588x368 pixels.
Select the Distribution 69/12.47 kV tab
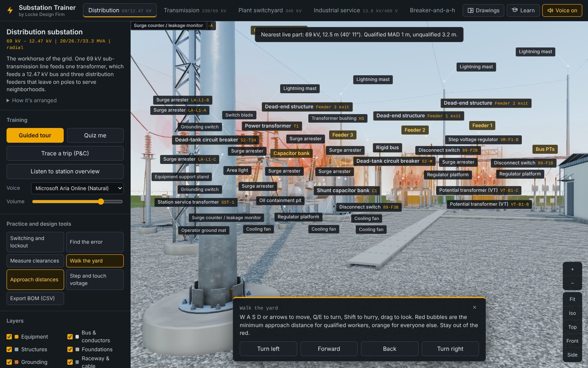click(x=120, y=10)
